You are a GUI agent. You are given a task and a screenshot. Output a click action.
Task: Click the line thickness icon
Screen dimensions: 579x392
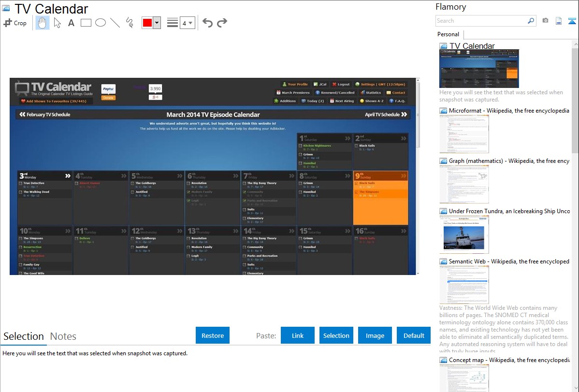click(x=172, y=23)
